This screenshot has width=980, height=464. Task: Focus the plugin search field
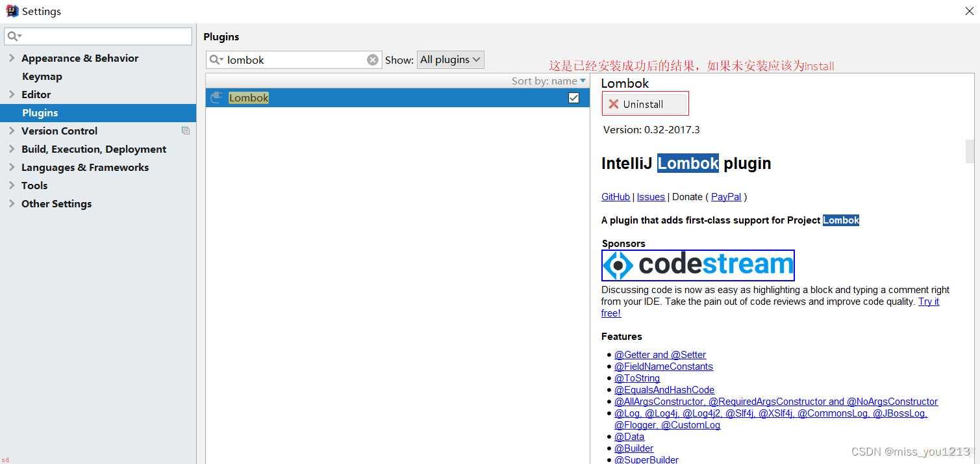[x=294, y=60]
